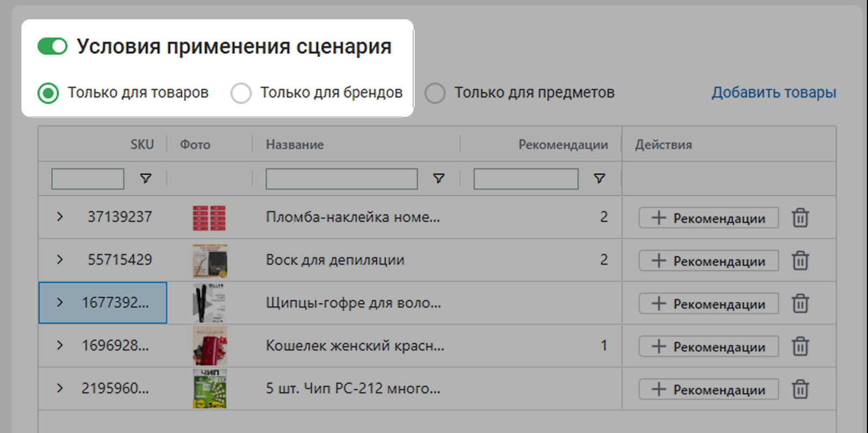Delete Кошелек женский row via trash icon
Viewport: 868px width, 433px height.
pyautogui.click(x=800, y=346)
